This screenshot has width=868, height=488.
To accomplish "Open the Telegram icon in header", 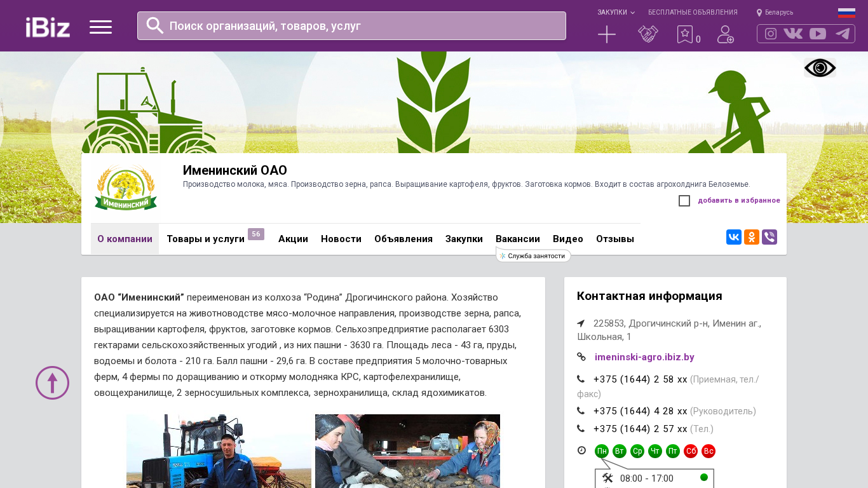I will pyautogui.click(x=843, y=34).
